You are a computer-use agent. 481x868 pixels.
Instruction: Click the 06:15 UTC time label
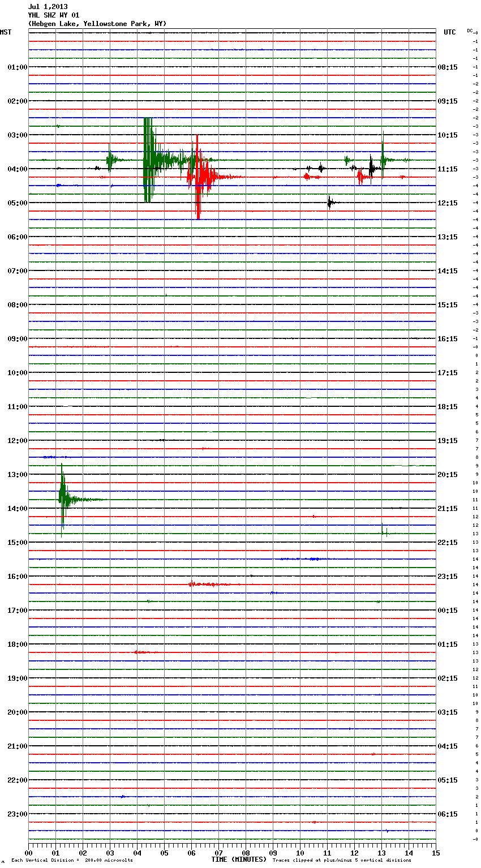pos(448,814)
